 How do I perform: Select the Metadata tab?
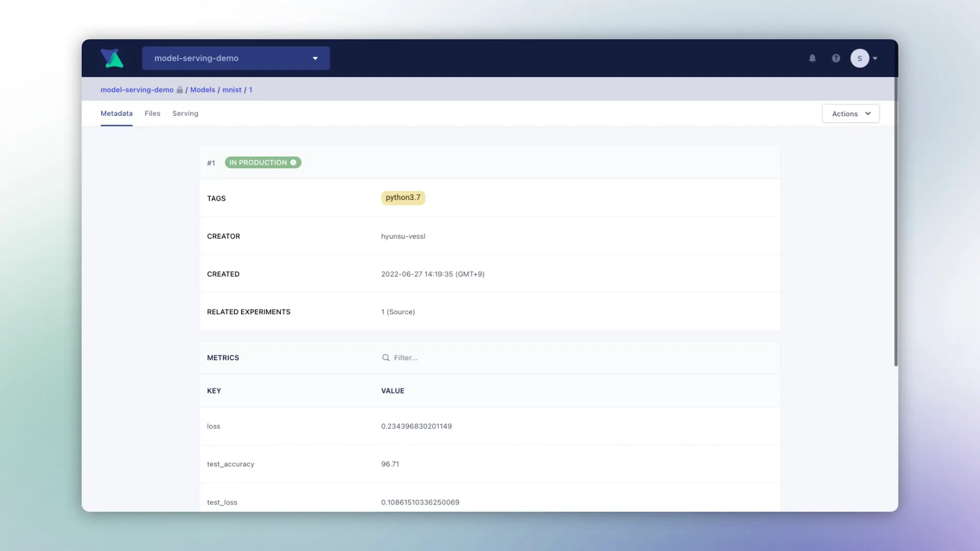[x=116, y=113]
